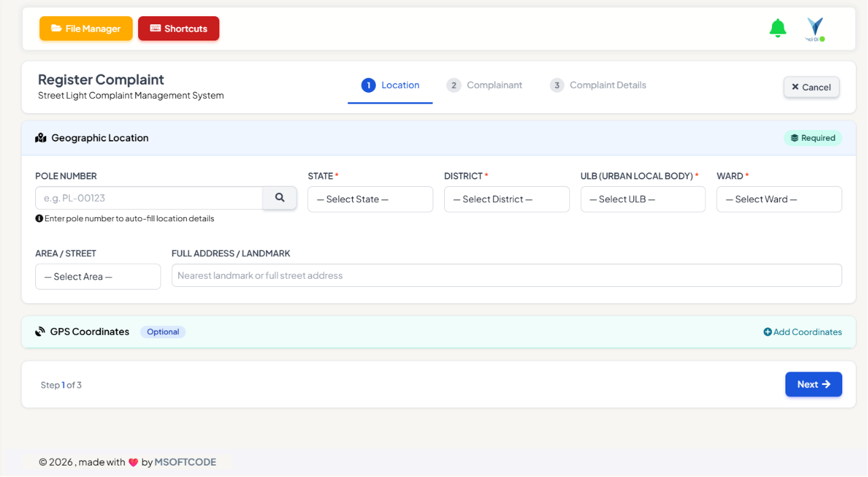Cancel the complaint registration
868x477 pixels.
point(812,87)
